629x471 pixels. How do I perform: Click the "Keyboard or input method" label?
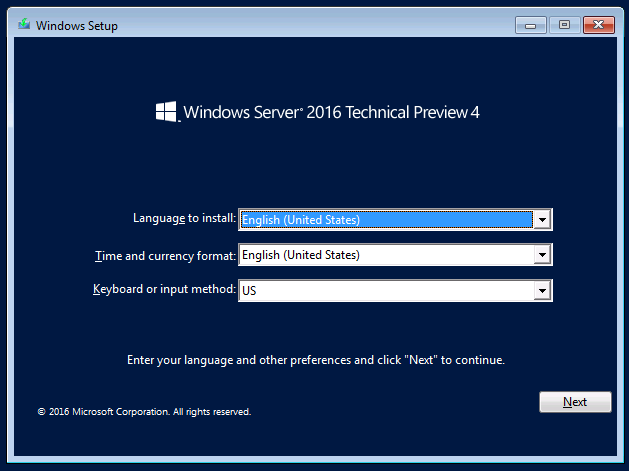click(x=164, y=289)
